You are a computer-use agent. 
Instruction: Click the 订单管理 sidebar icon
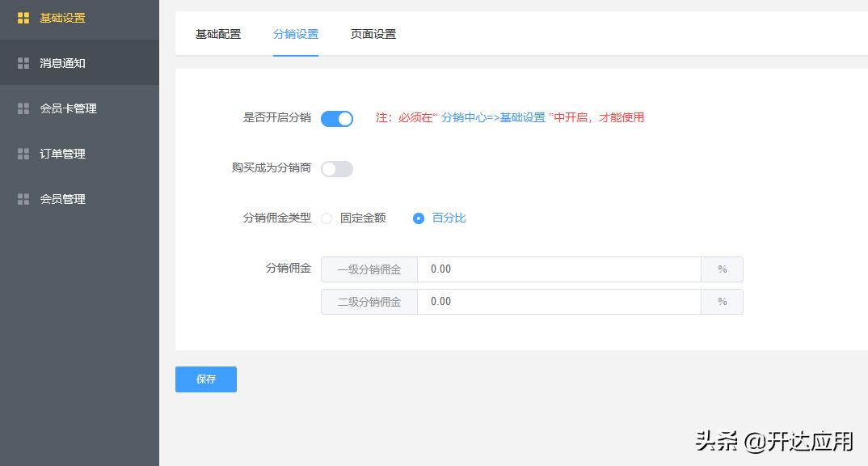click(23, 153)
